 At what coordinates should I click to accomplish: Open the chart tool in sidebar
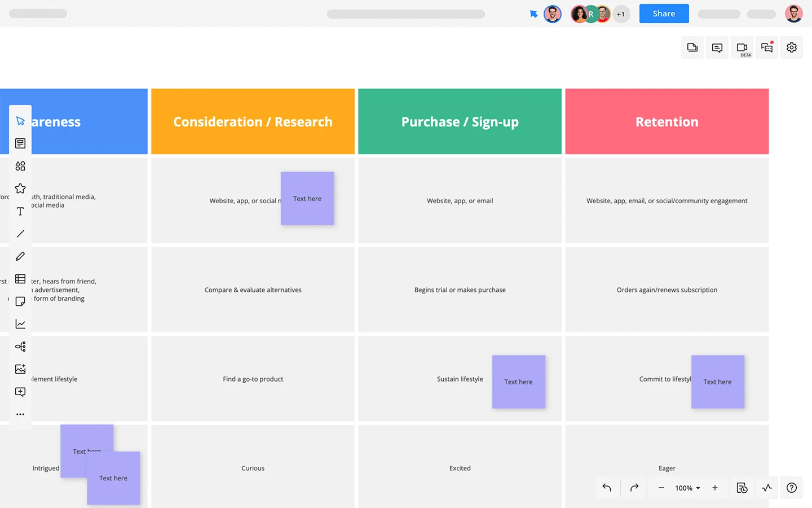tap(20, 324)
